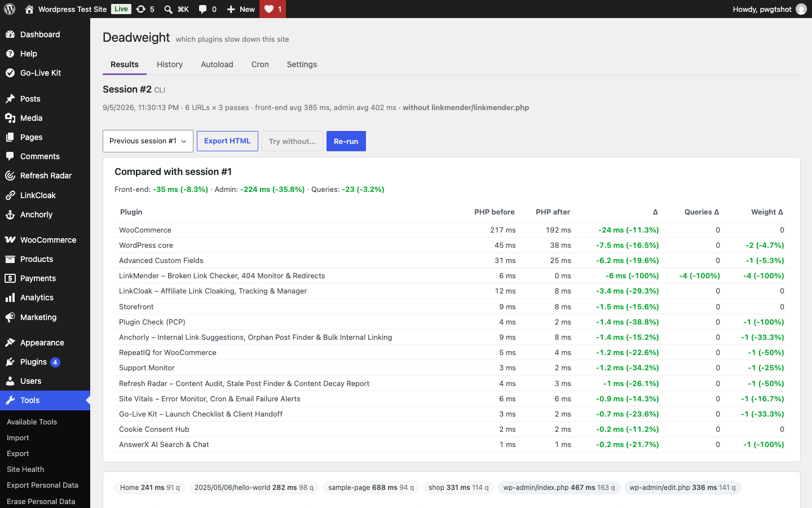
Task: Click the sample-page 688 ms chip
Action: tap(371, 488)
